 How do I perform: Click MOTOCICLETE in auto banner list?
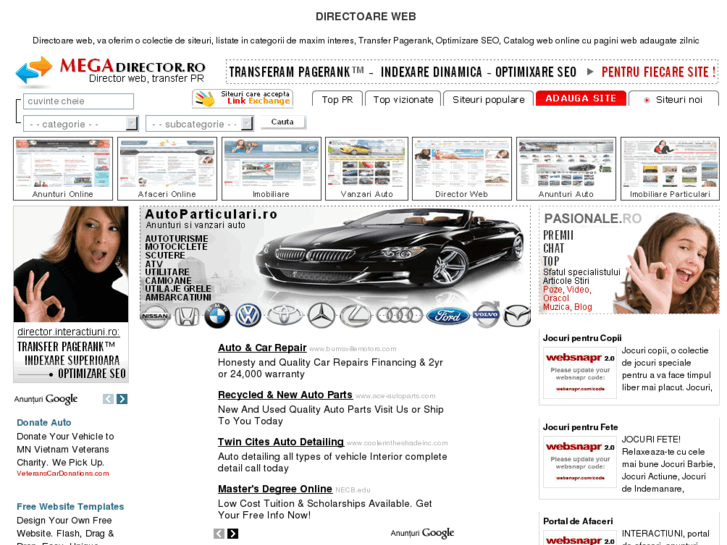(176, 247)
